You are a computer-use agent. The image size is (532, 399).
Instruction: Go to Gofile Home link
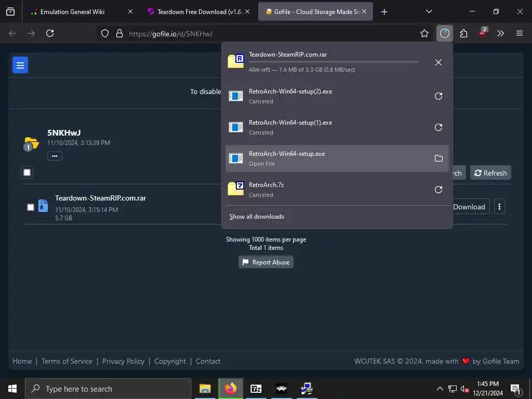tap(22, 362)
